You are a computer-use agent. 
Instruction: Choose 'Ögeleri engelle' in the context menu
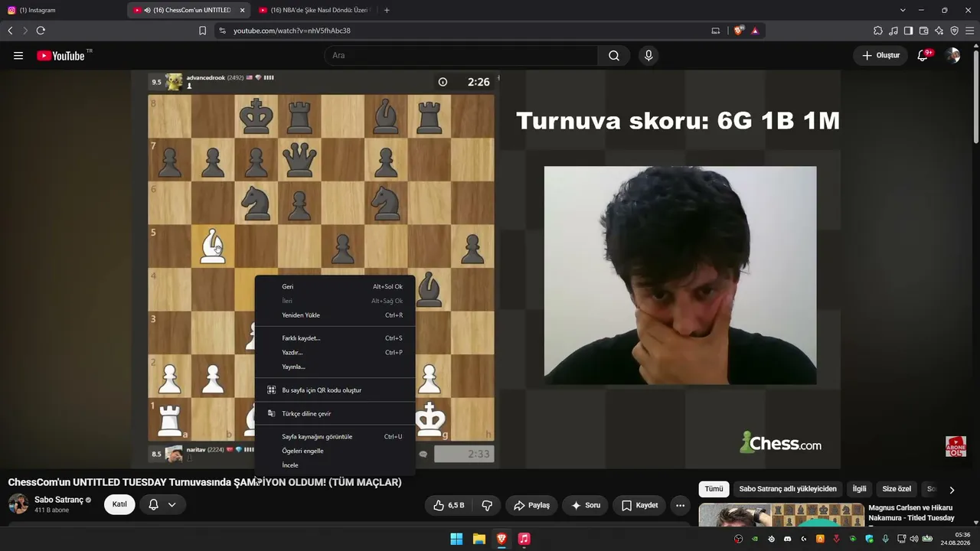point(335,451)
